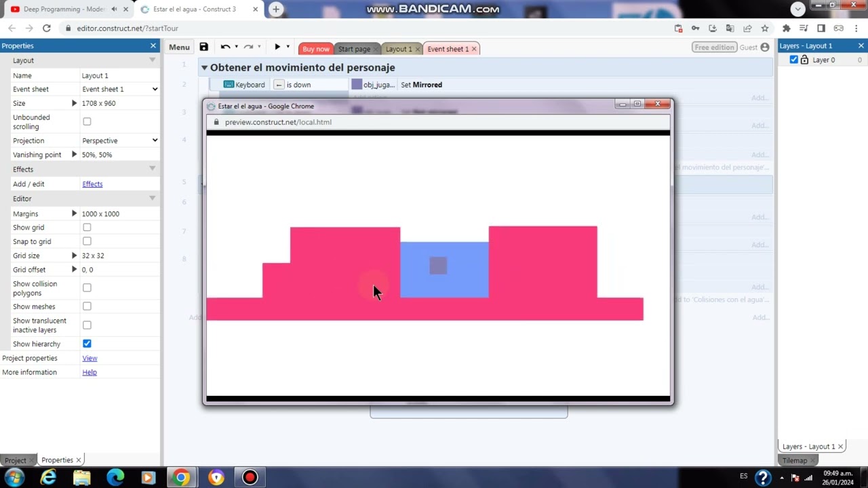
Task: Open the Project properties View link
Action: coord(90,359)
